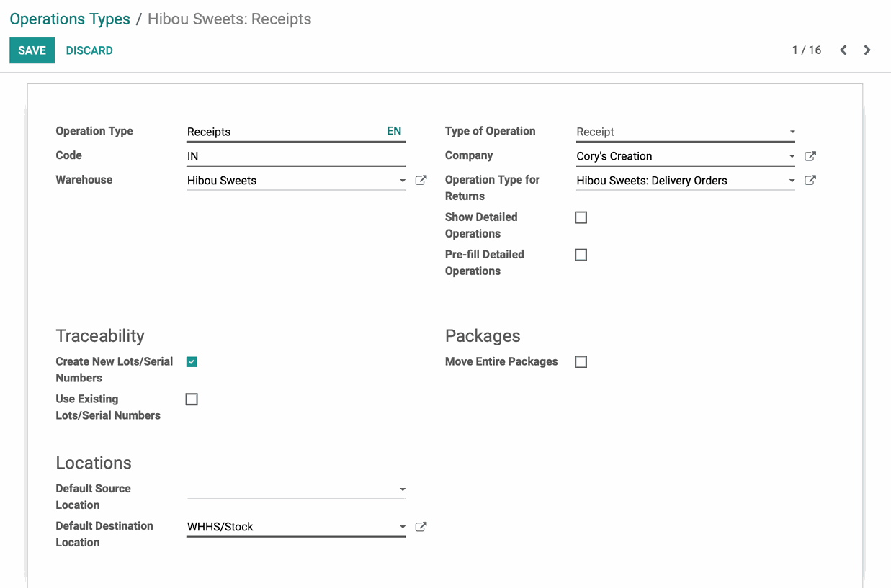Open external link for Company Cory's Creation
The height and width of the screenshot is (588, 891).
click(810, 156)
